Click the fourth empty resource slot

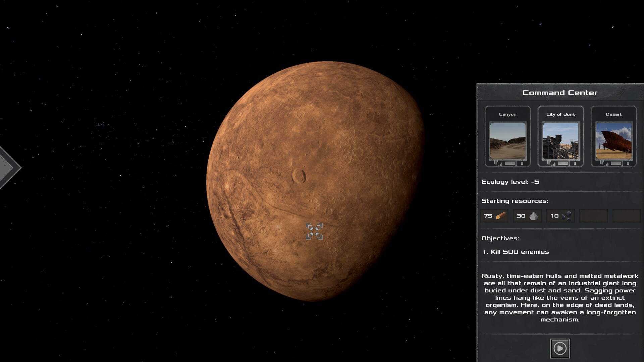click(x=593, y=216)
